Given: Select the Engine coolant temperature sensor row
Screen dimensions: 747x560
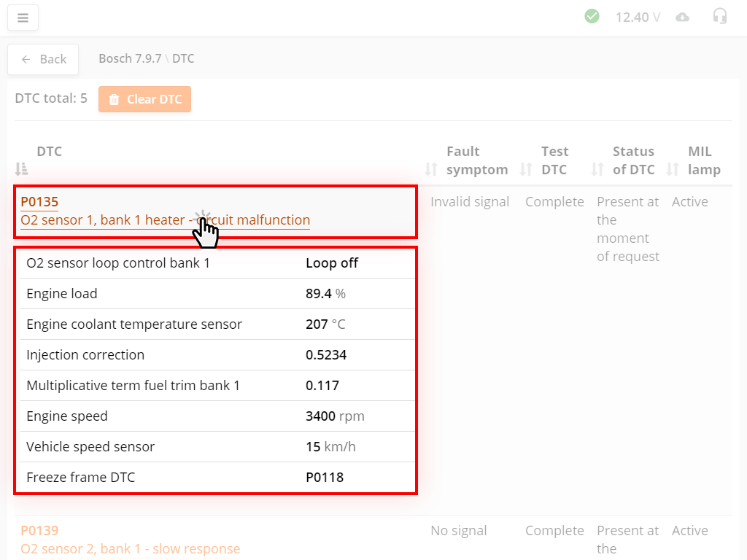Looking at the screenshot, I should 215,324.
